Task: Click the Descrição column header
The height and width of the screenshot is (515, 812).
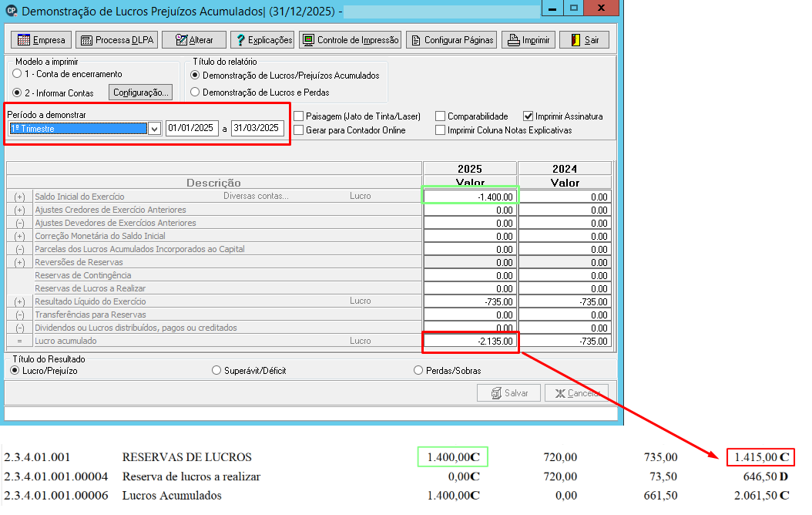Action: point(214,183)
